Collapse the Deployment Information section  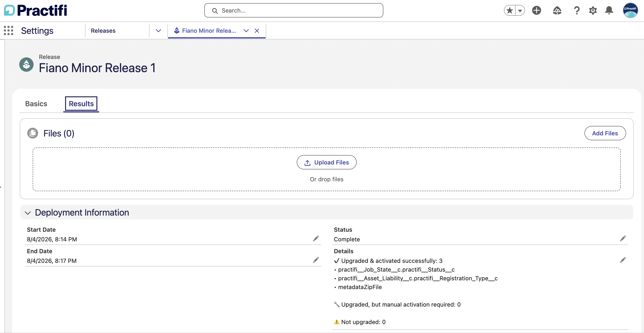tap(28, 213)
